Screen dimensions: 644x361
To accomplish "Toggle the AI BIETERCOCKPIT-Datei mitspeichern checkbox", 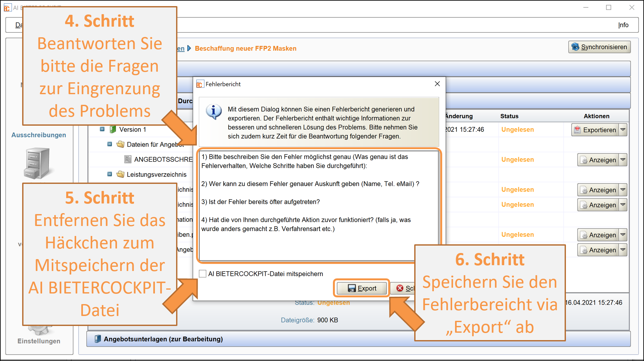I will 203,274.
